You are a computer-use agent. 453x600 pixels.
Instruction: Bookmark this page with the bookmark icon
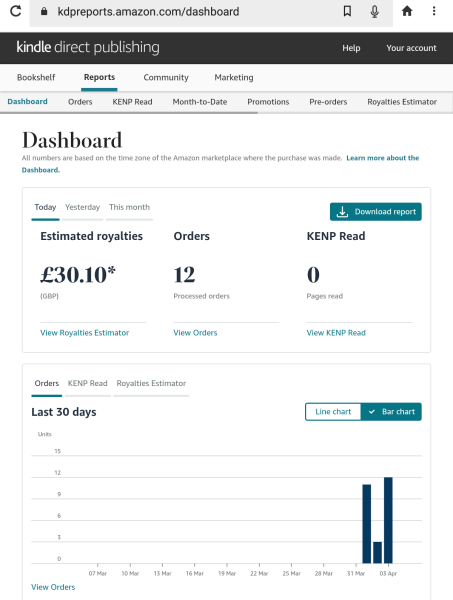347,11
